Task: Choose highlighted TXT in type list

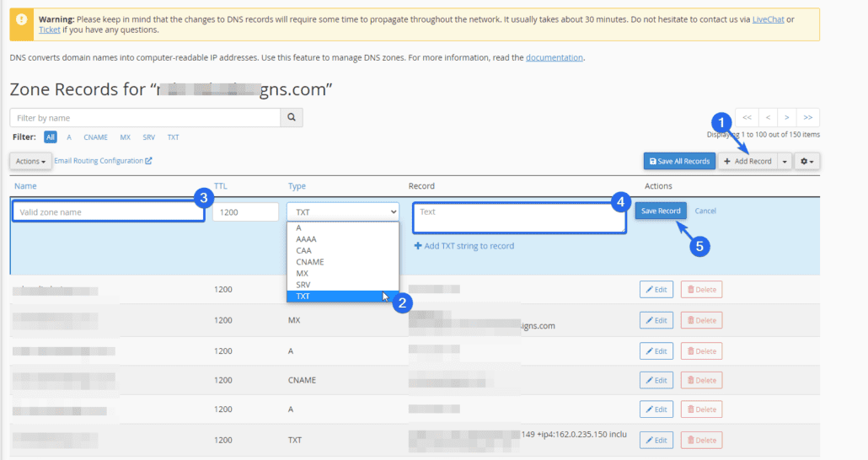Action: [x=343, y=297]
